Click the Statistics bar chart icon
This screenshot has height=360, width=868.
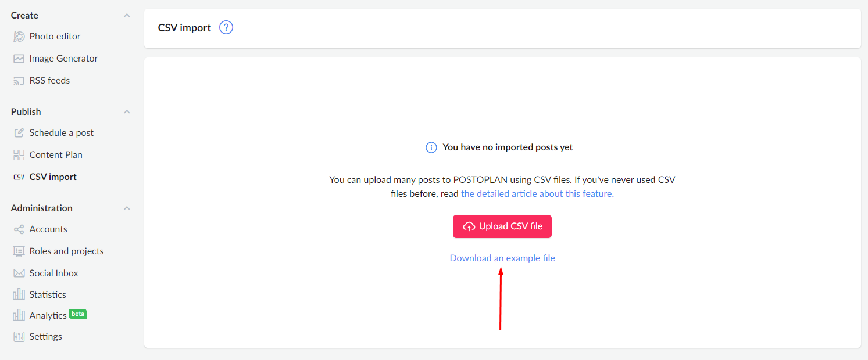tap(19, 294)
